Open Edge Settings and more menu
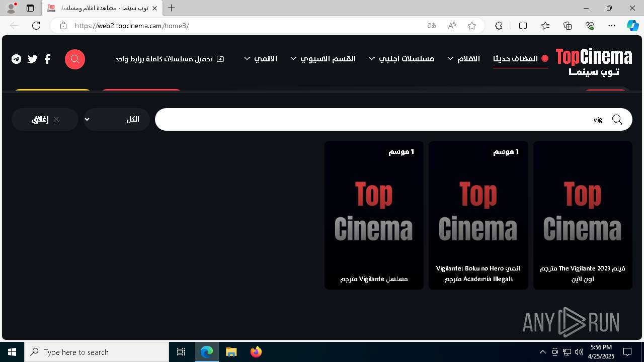 tap(612, 26)
